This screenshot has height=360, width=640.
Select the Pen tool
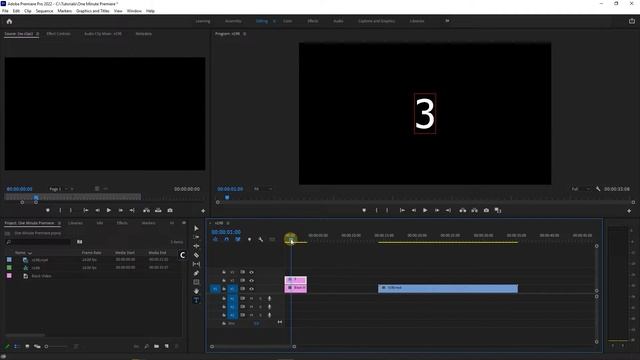[x=196, y=273]
